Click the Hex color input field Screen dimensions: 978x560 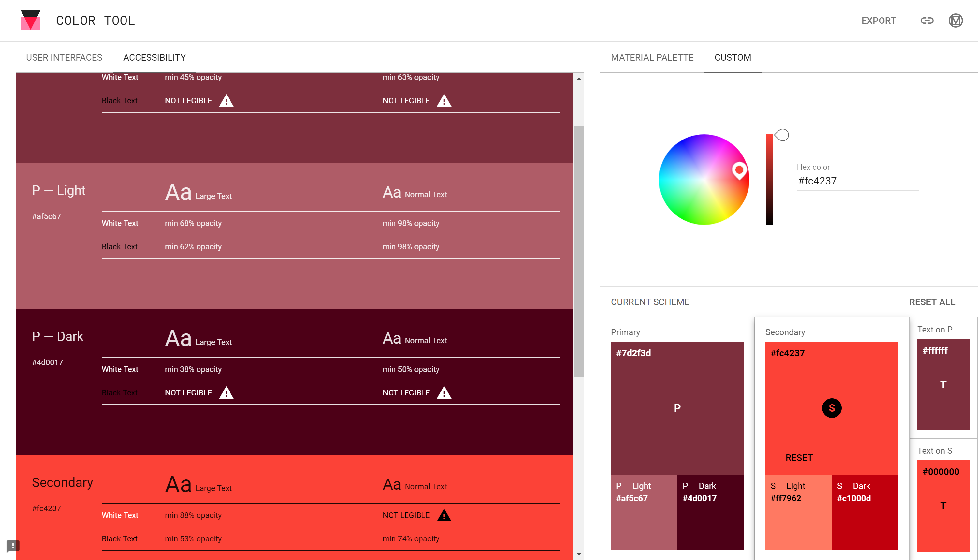point(857,181)
